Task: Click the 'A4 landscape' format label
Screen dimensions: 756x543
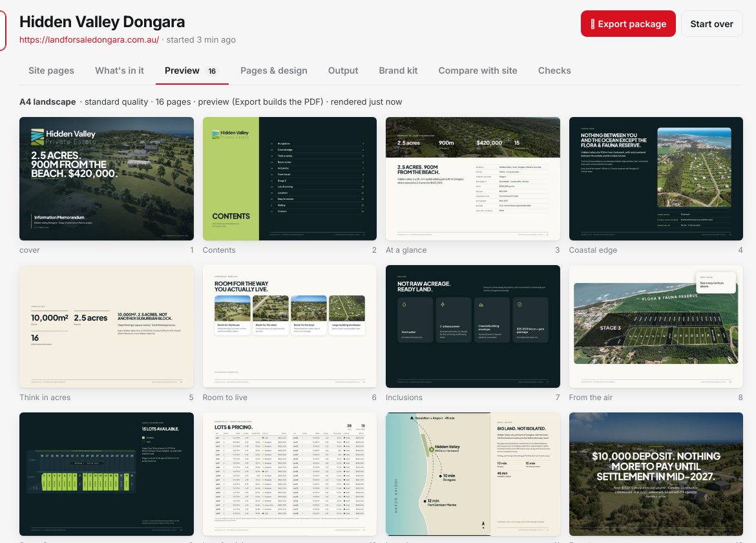Action: (x=48, y=101)
